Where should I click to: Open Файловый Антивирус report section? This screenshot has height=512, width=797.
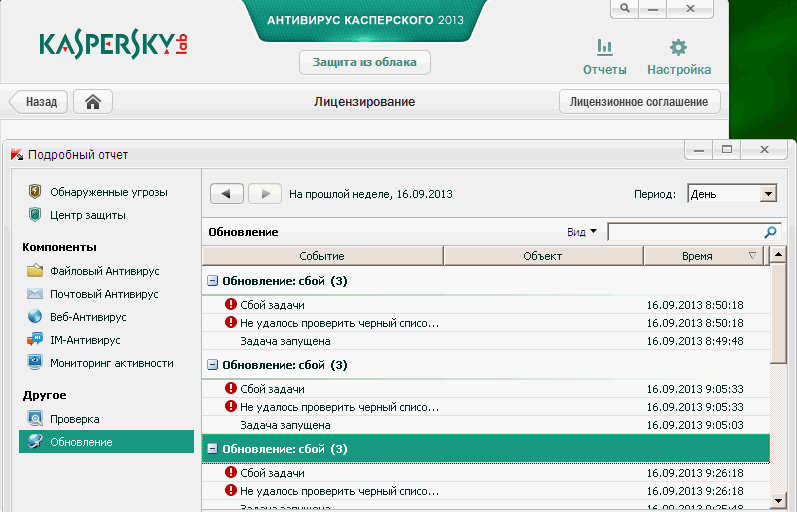(x=104, y=271)
